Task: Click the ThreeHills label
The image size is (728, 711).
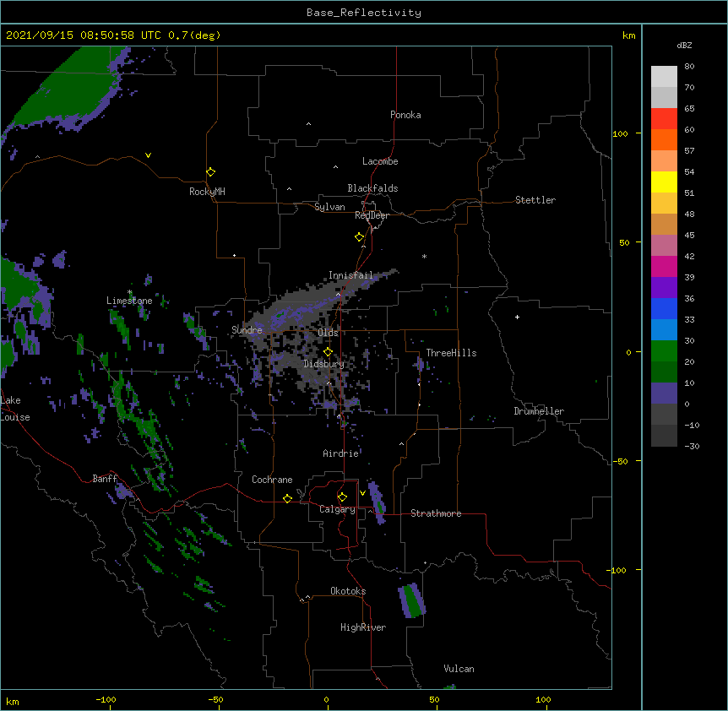Action: 451,353
